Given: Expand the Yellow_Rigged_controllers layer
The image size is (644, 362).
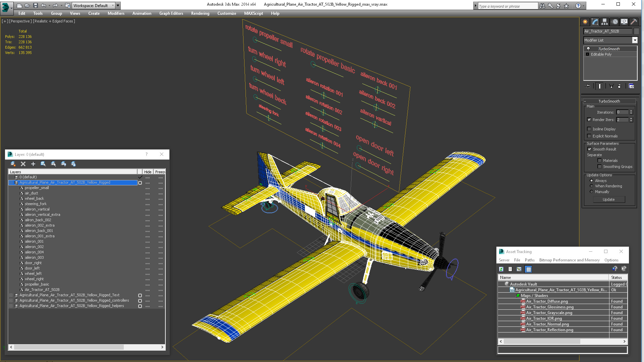Looking at the screenshot, I should pyautogui.click(x=11, y=301).
